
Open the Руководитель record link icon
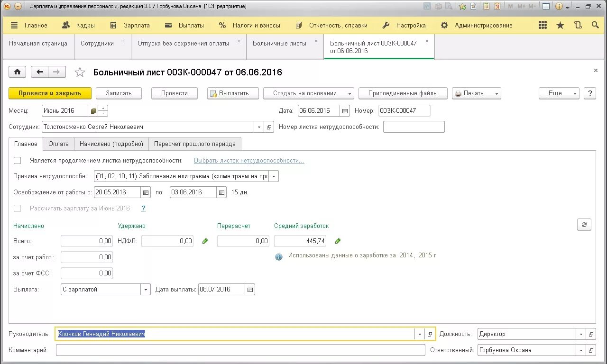tap(430, 334)
